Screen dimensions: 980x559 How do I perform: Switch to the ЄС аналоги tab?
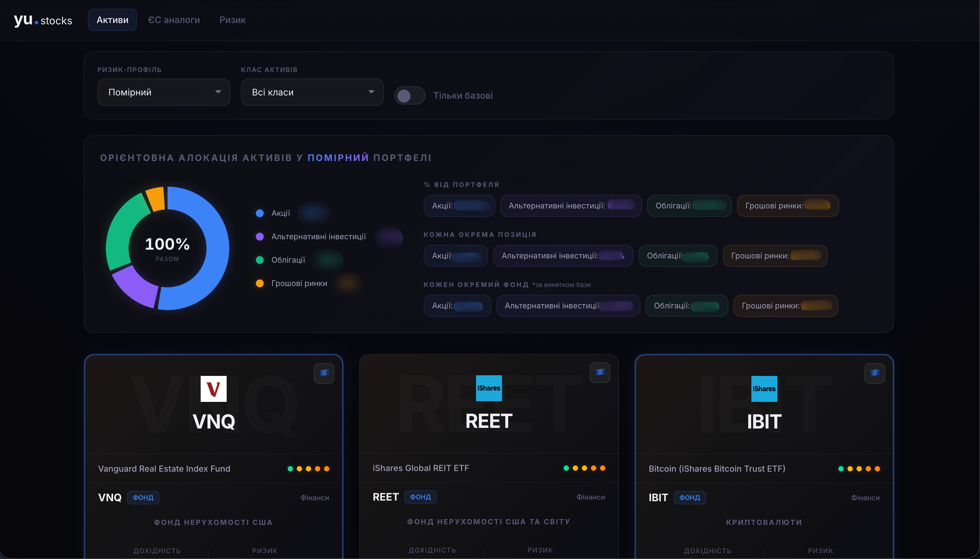(x=174, y=20)
